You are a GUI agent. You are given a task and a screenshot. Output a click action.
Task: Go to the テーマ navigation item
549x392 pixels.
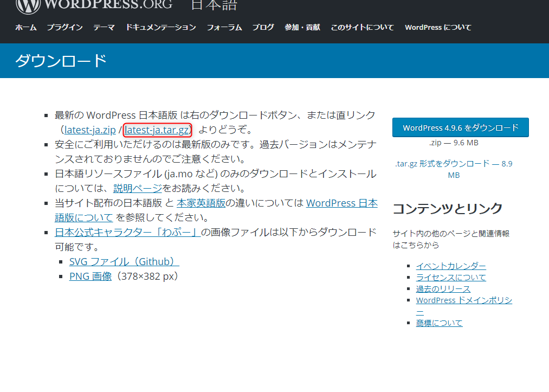point(104,27)
